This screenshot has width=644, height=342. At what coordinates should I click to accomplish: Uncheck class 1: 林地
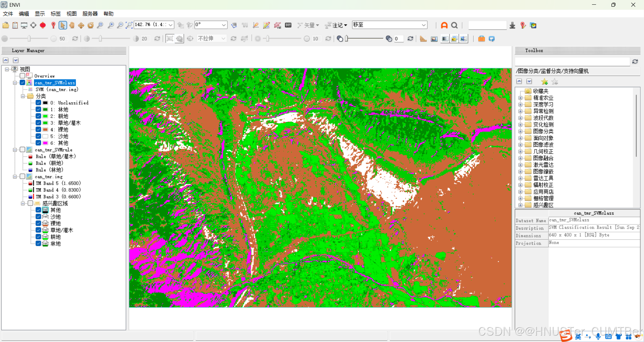(x=39, y=110)
